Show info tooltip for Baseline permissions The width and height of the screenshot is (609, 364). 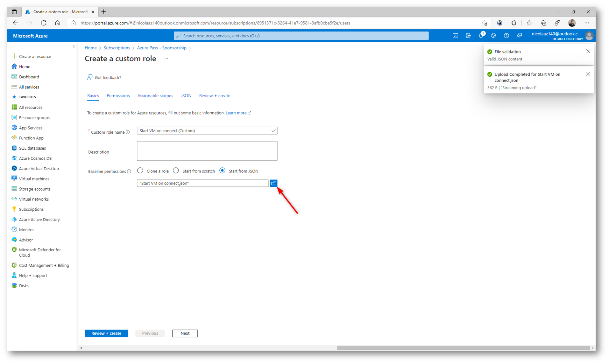129,171
